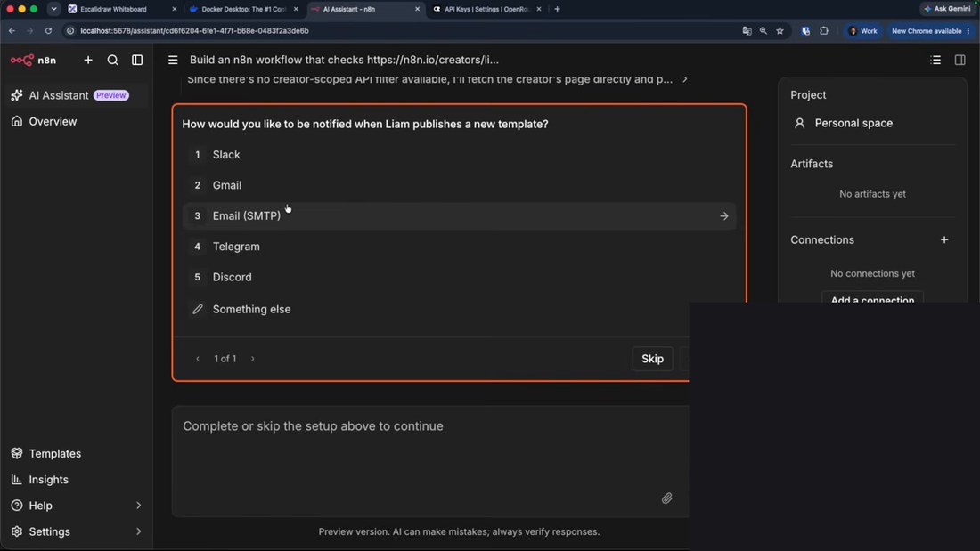Select Personal space project
Image resolution: width=980 pixels, height=551 pixels.
click(x=843, y=123)
